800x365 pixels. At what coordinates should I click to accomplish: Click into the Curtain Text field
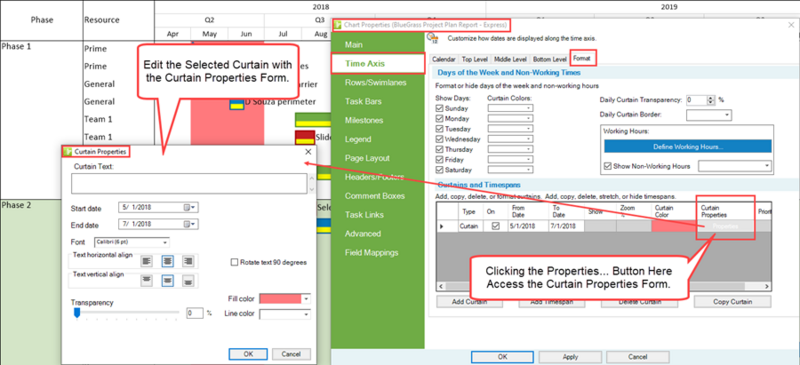(x=189, y=184)
